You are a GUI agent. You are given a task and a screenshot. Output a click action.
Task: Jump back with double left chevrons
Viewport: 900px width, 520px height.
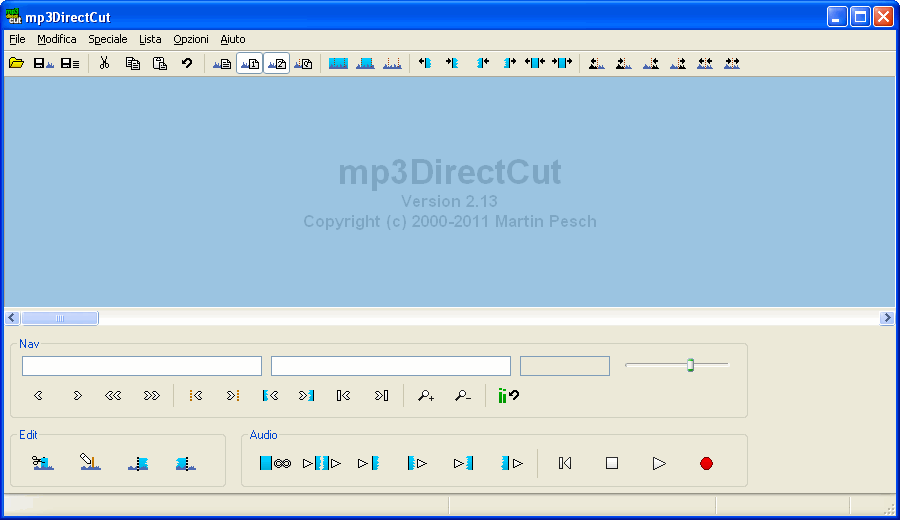click(x=113, y=395)
